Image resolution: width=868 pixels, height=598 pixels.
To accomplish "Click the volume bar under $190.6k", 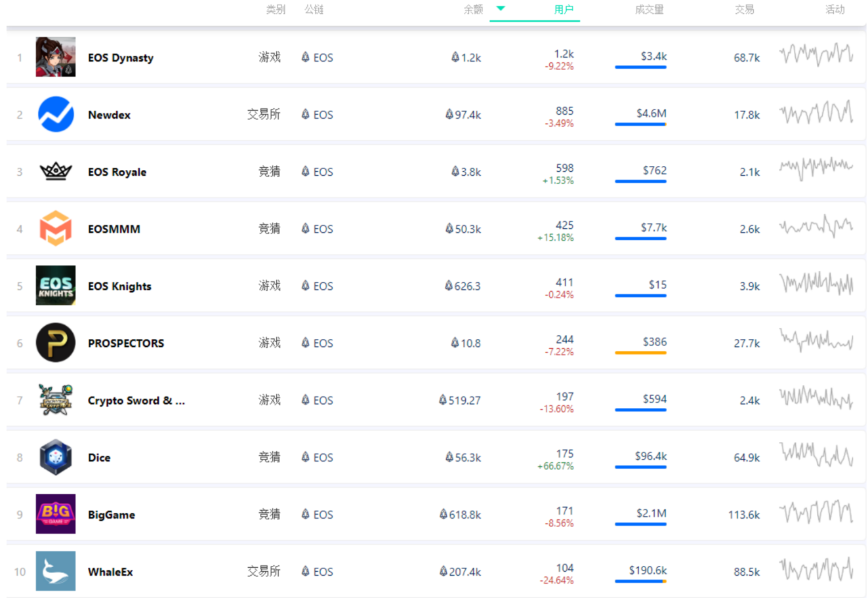I will tap(640, 581).
